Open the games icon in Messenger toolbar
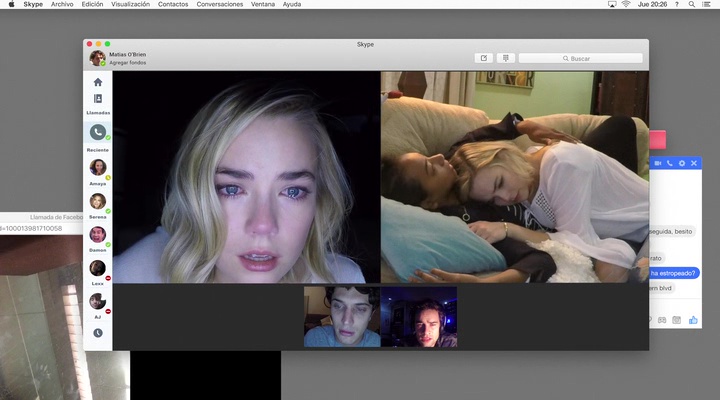Viewport: 720px width, 400px height. [x=662, y=320]
